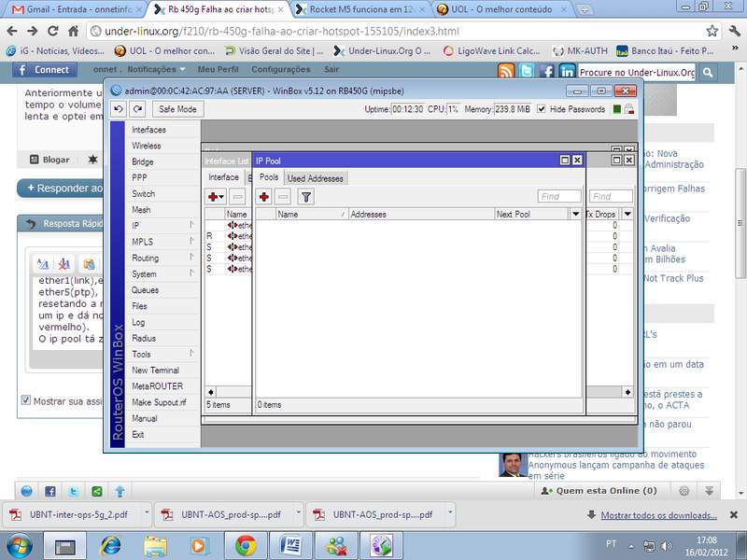Click the site search magnifier button
The image size is (747, 560).
point(708,73)
